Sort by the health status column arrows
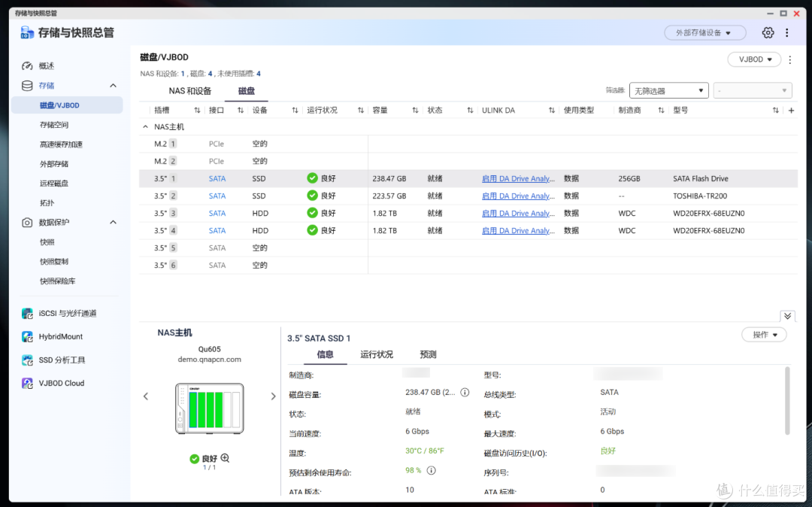The image size is (812, 507). [x=360, y=111]
